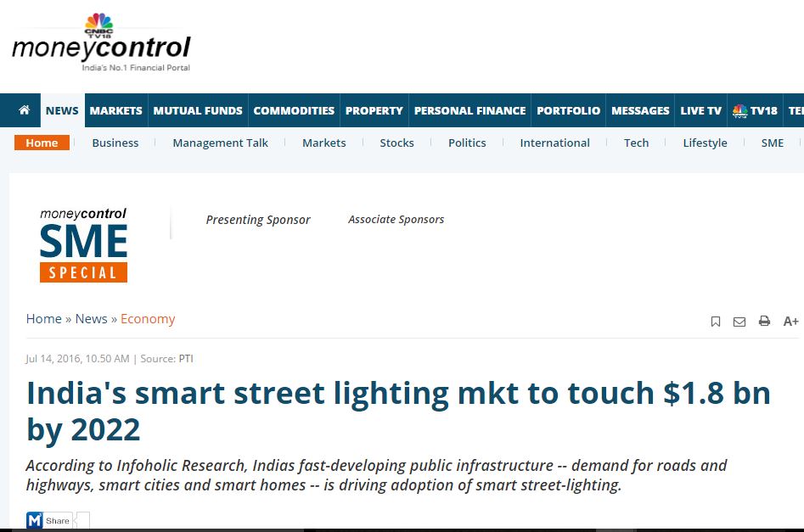
Task: Bookmark this article with bookmark icon
Action: point(716,322)
